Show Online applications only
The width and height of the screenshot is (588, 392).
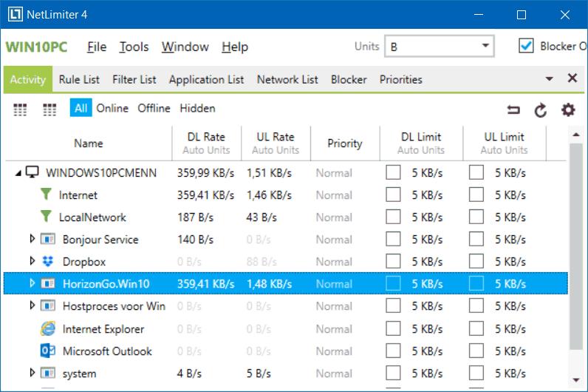(x=112, y=108)
